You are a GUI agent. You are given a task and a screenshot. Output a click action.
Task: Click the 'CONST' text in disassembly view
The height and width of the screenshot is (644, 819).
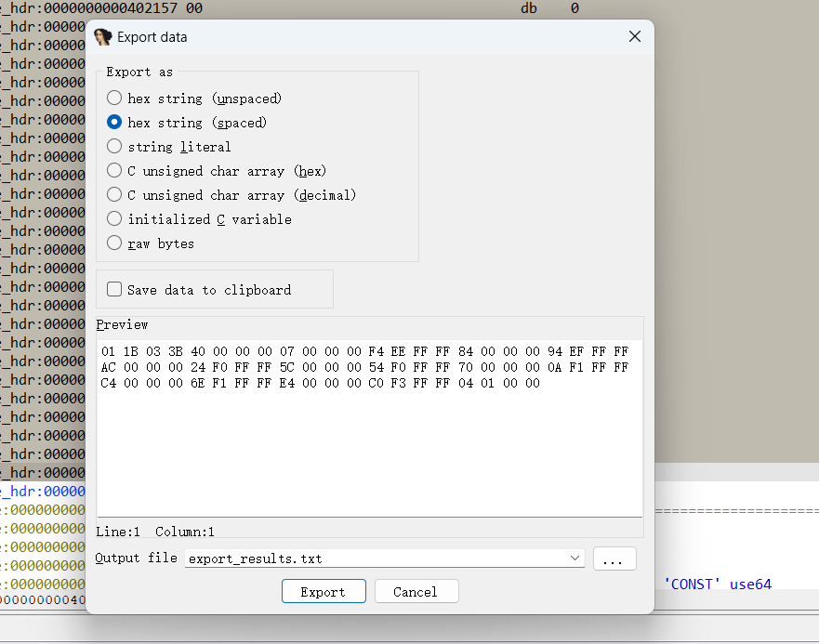[692, 584]
